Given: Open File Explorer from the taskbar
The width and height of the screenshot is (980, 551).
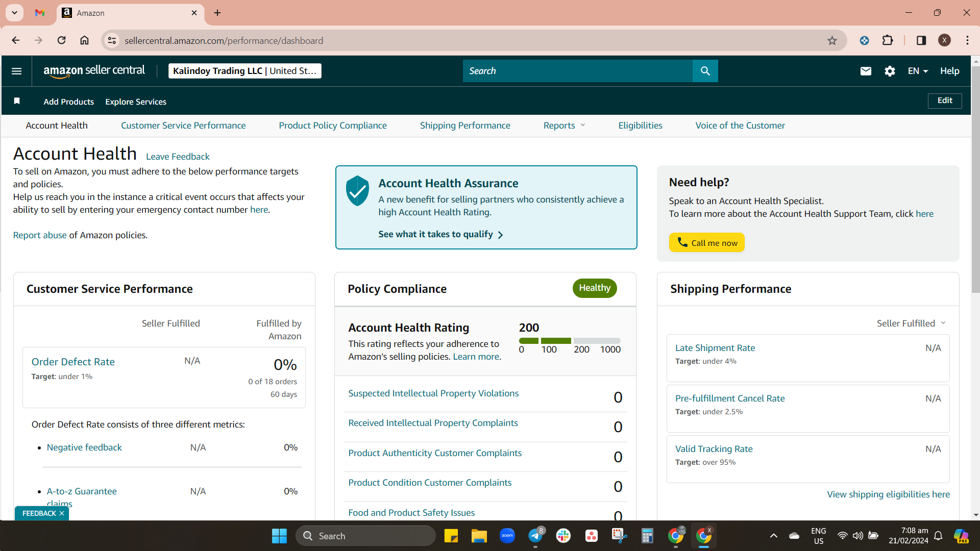Looking at the screenshot, I should tap(479, 536).
